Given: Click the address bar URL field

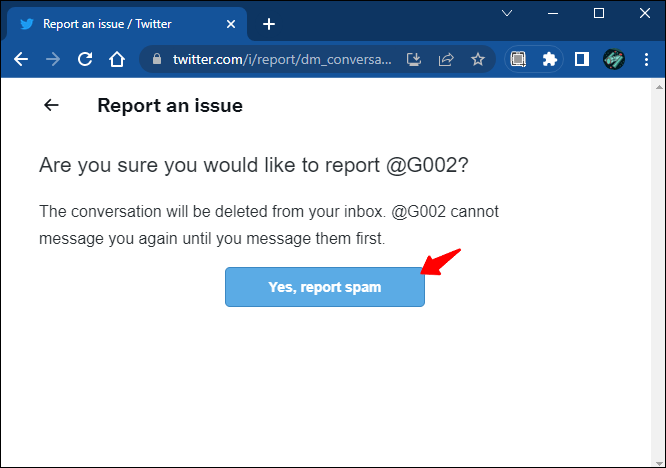Looking at the screenshot, I should click(282, 59).
